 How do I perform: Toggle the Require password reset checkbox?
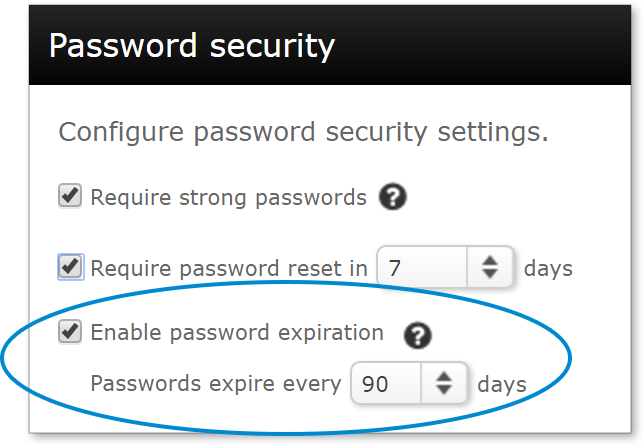tap(71, 267)
